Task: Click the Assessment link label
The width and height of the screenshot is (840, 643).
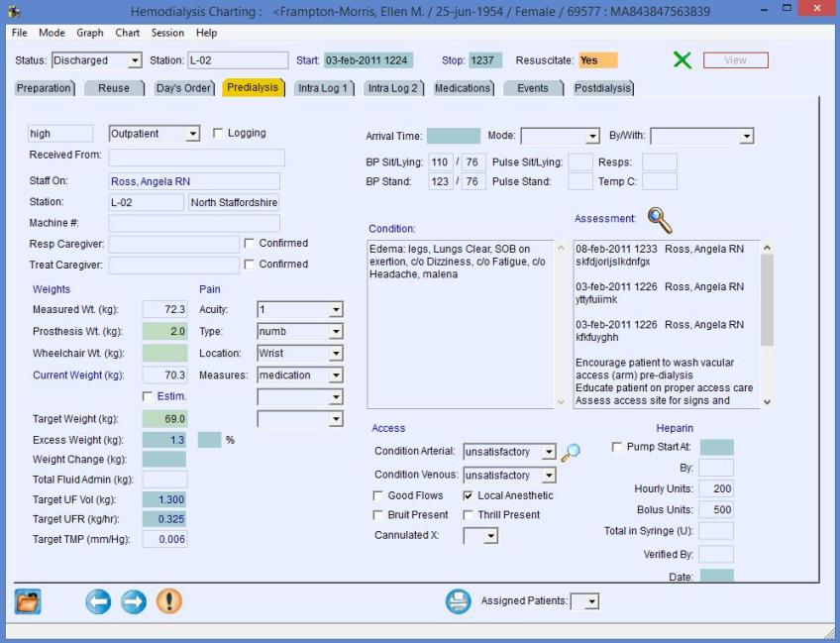Action: (x=605, y=219)
